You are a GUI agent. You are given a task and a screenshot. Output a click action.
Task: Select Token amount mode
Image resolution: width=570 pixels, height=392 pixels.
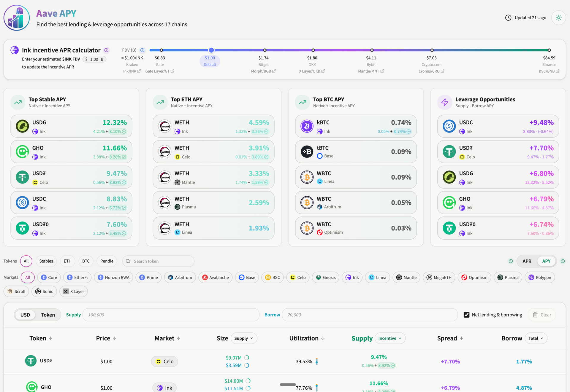click(x=48, y=315)
